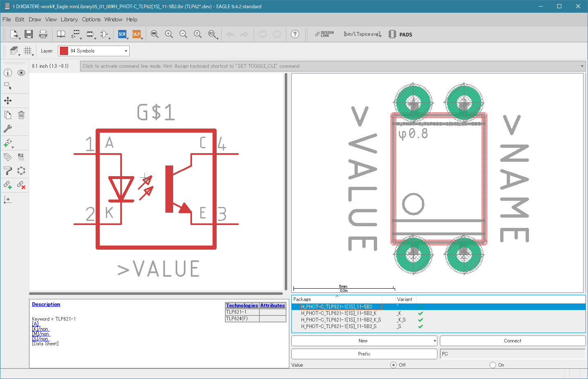Select the Delete trash tool
This screenshot has height=379, width=588.
click(x=21, y=115)
